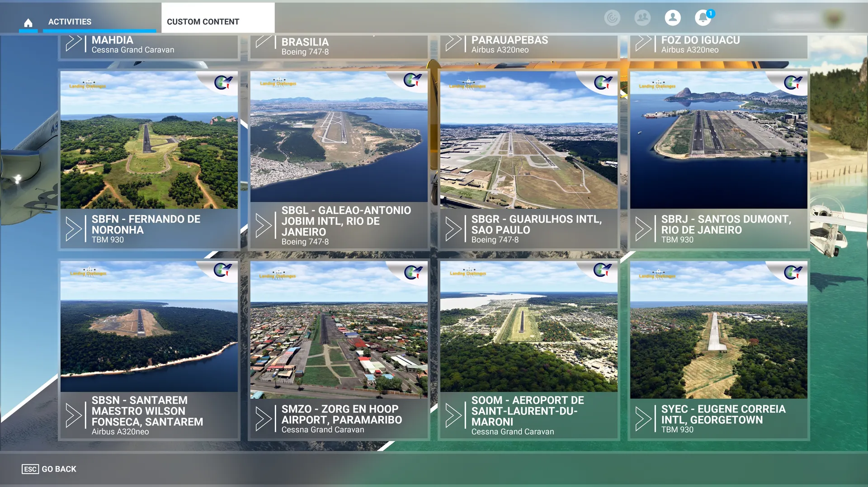Select the Mahdia Cessna Grand Caravan challenge
The height and width of the screenshot is (487, 868).
[x=149, y=45]
